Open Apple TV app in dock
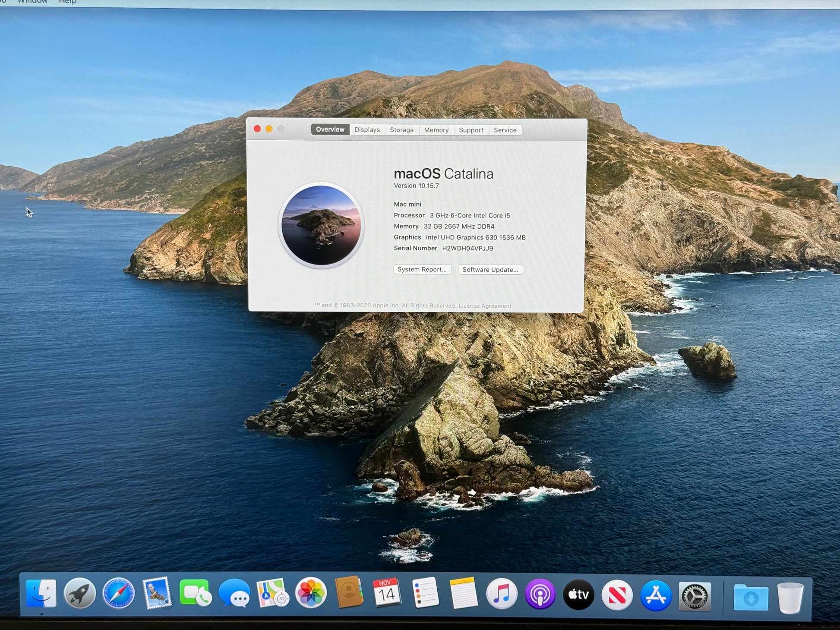Screen dimensions: 840x630 pos(578,595)
